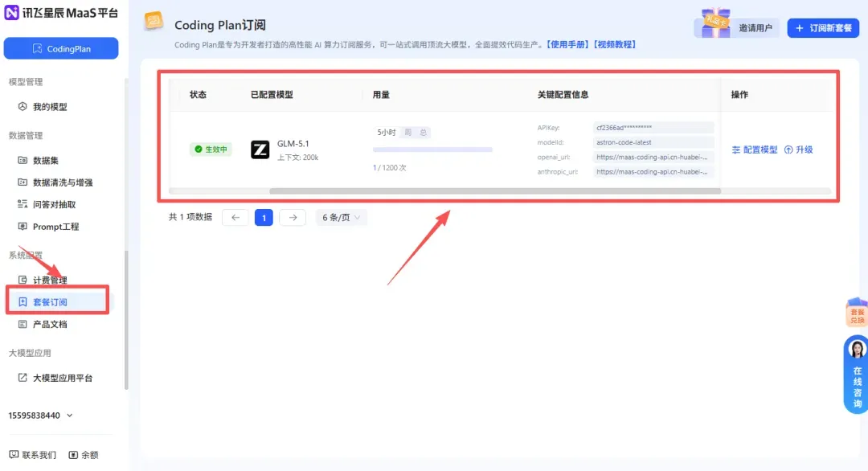Click the 我的模型 icon in sidebar
The image size is (868, 471).
click(23, 106)
